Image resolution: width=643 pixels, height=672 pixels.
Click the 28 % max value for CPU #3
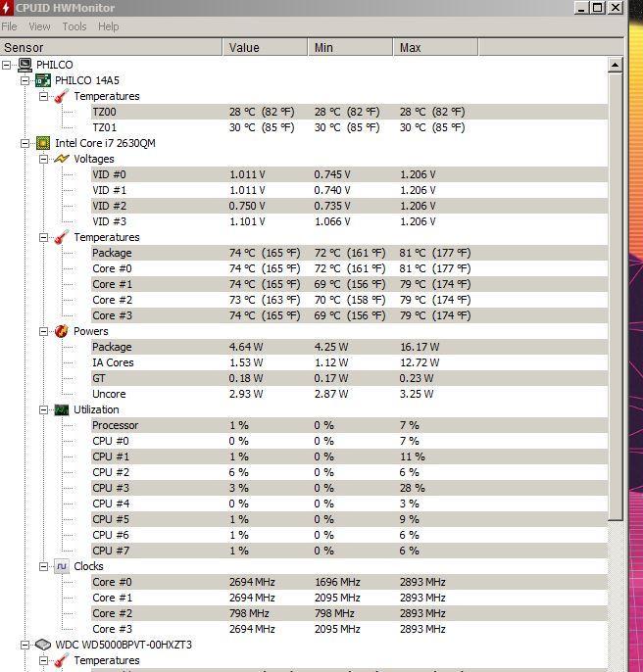(413, 488)
